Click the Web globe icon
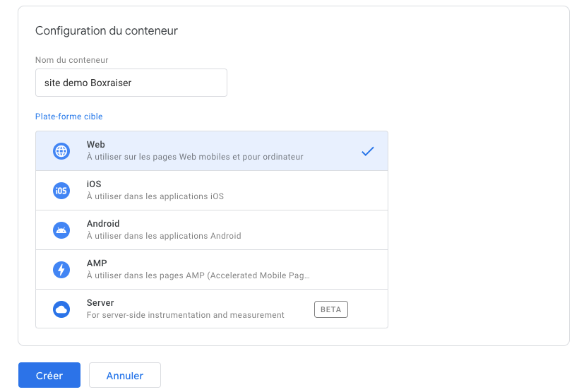579x392 pixels. coord(61,151)
